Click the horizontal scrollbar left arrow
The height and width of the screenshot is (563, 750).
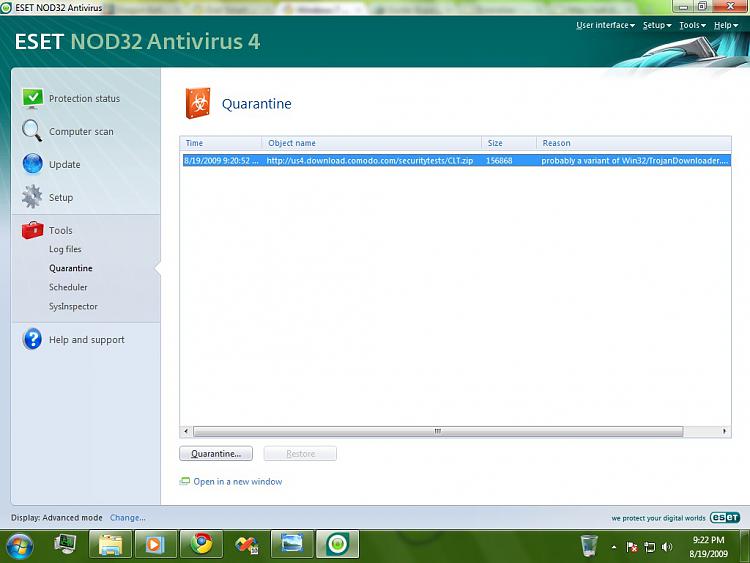click(x=187, y=431)
